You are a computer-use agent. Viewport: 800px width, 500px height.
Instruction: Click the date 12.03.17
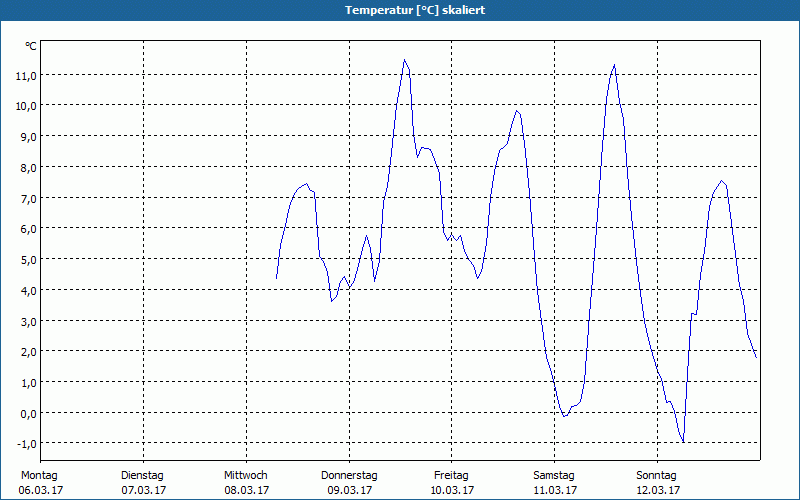(658, 490)
